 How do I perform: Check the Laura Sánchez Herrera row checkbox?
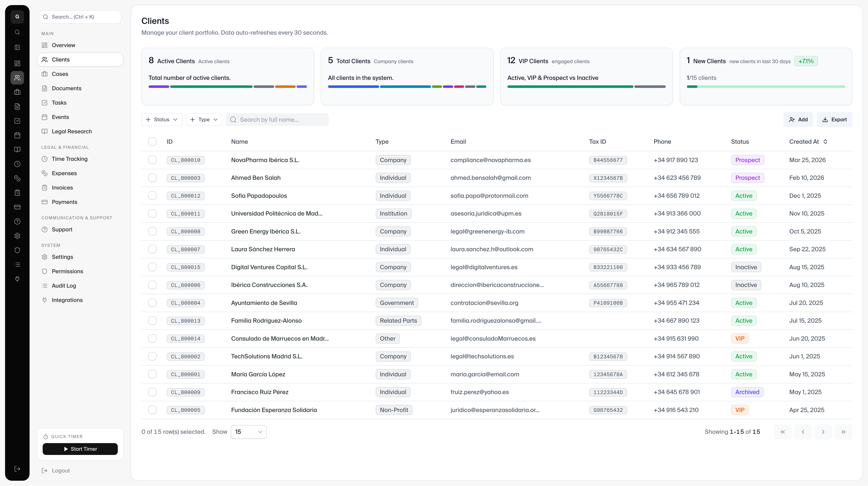click(152, 249)
